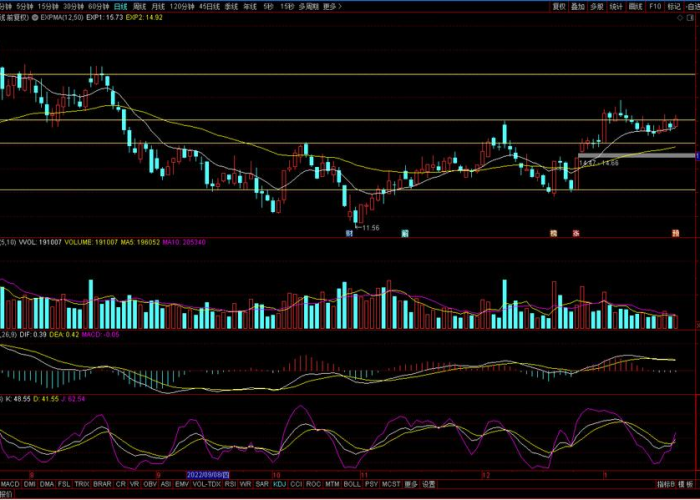Select the 周线 weekly period tab

(x=138, y=6)
